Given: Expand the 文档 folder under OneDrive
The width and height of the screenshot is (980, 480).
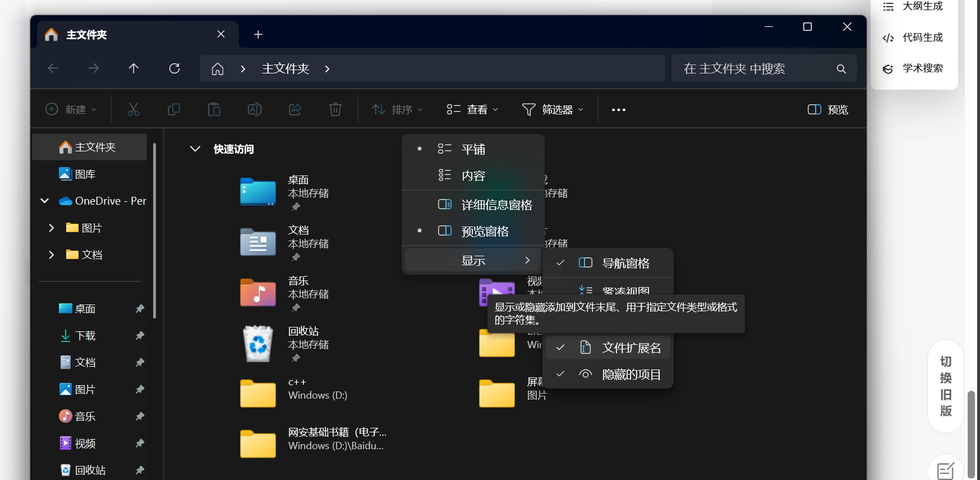Looking at the screenshot, I should pyautogui.click(x=52, y=255).
